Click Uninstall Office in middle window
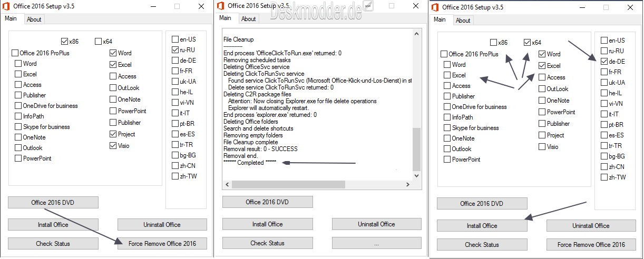The height and width of the screenshot is (259, 644). click(377, 224)
